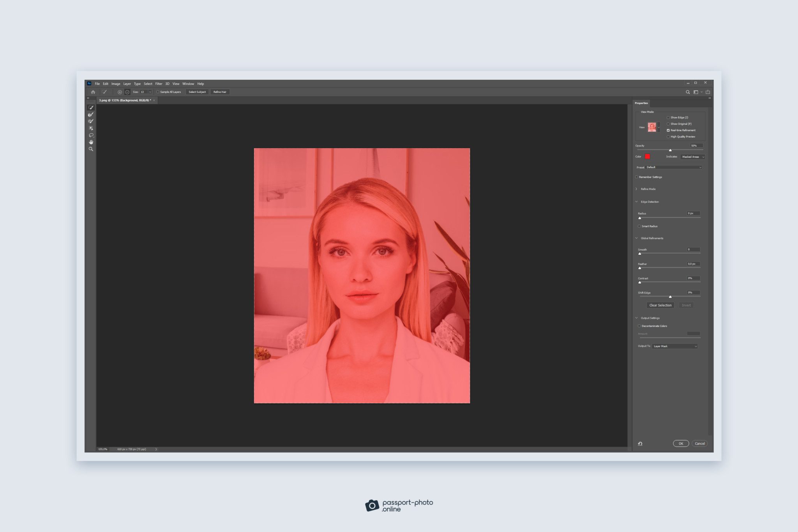Select the Brush tool in the left toolbar
Viewport: 798px width, 532px height.
coord(91,121)
